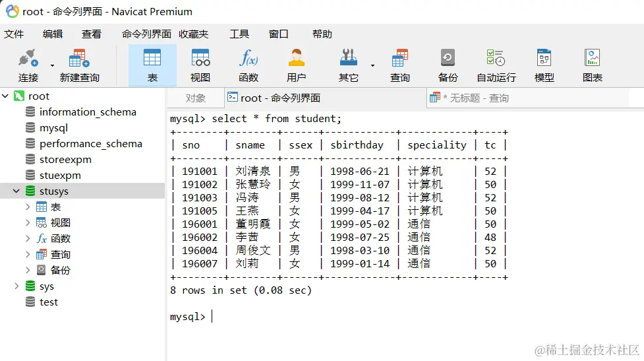The image size is (644, 361).
Task: Expand the 函数 node under stusys
Action: 28,238
